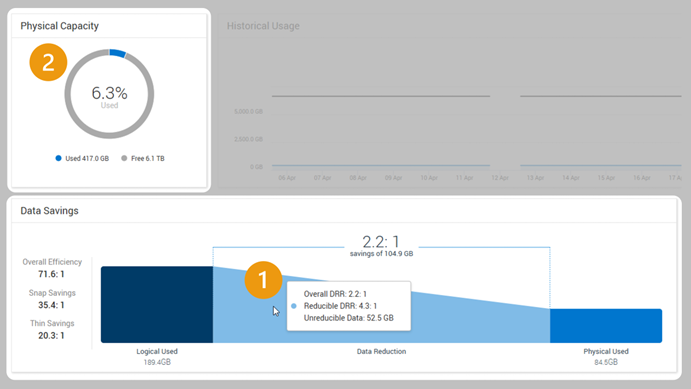
Task: Click the 2.2: 1 data reduction ratio
Action: pyautogui.click(x=381, y=242)
